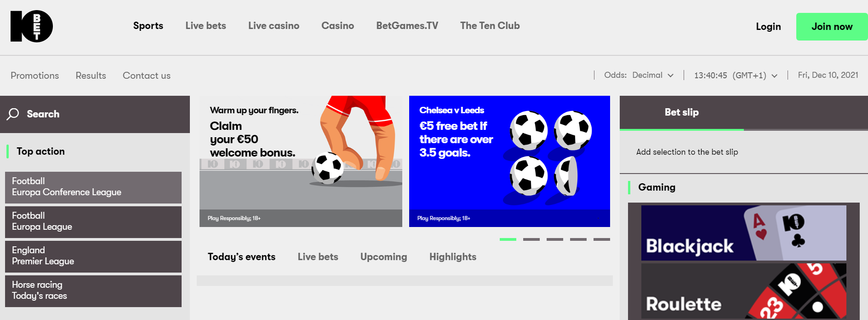Open the Roulette game thumbnail
This screenshot has width=868, height=320.
point(743,291)
